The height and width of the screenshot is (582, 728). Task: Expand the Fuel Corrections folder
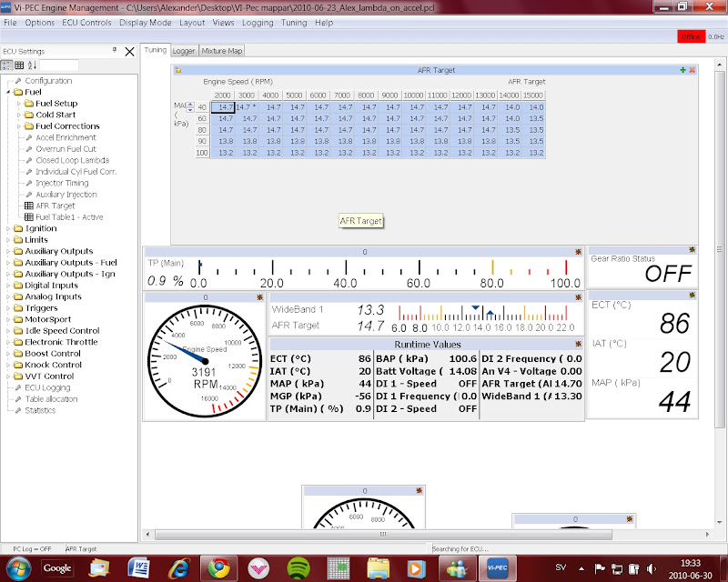click(x=19, y=126)
